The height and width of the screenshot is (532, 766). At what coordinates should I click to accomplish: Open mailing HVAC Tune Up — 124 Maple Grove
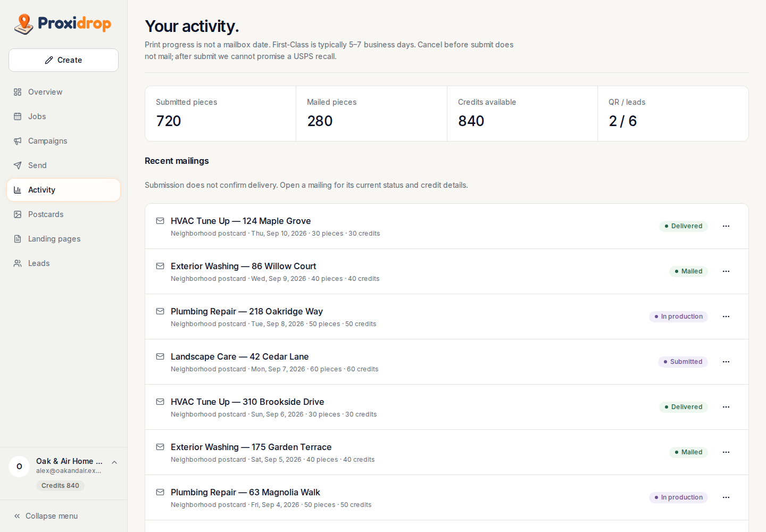click(447, 226)
